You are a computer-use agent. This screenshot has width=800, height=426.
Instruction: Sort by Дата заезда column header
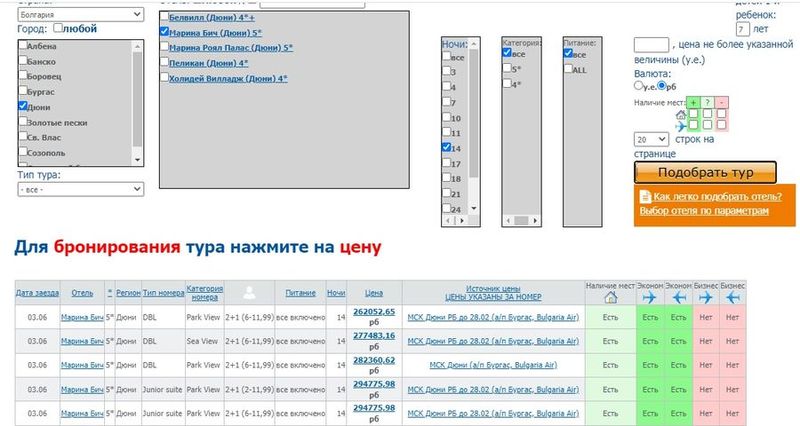pos(37,293)
